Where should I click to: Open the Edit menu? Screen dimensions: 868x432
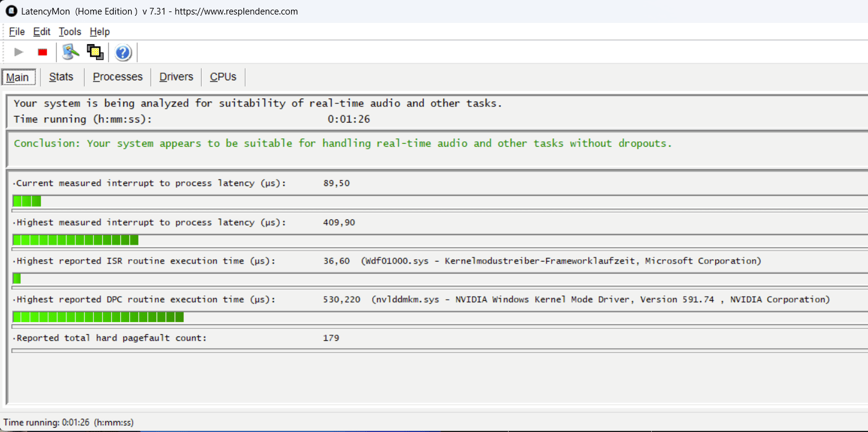coord(42,31)
